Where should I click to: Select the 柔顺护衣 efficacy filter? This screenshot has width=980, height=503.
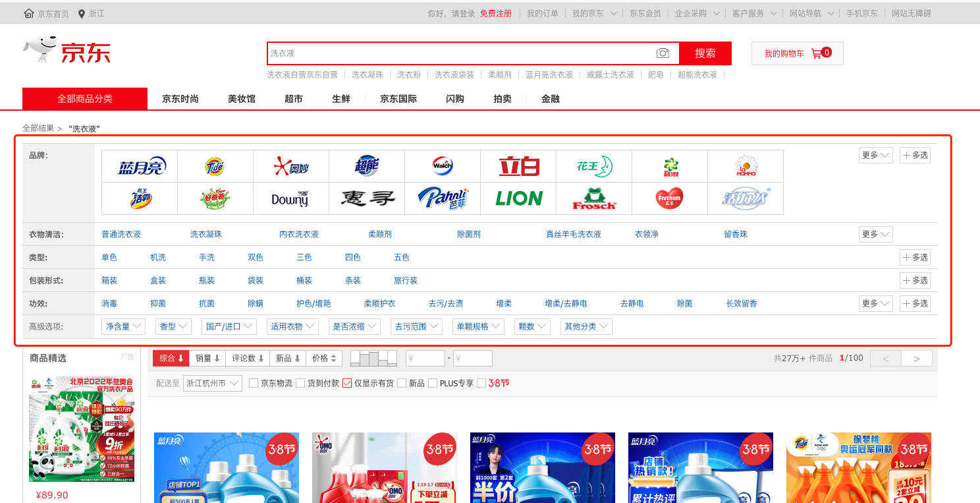pyautogui.click(x=380, y=303)
